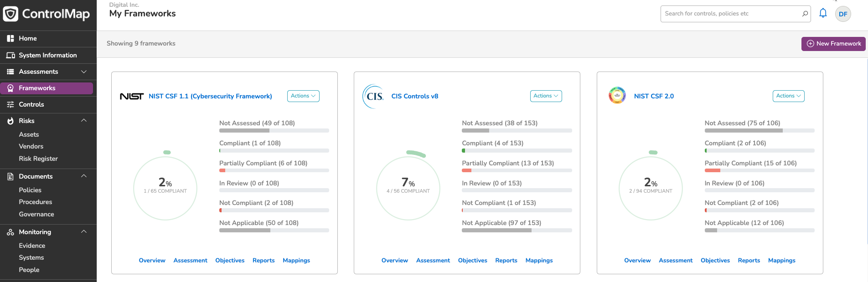Open Objectives for CIS Controls v8 card
The height and width of the screenshot is (282, 868).
coord(473,261)
